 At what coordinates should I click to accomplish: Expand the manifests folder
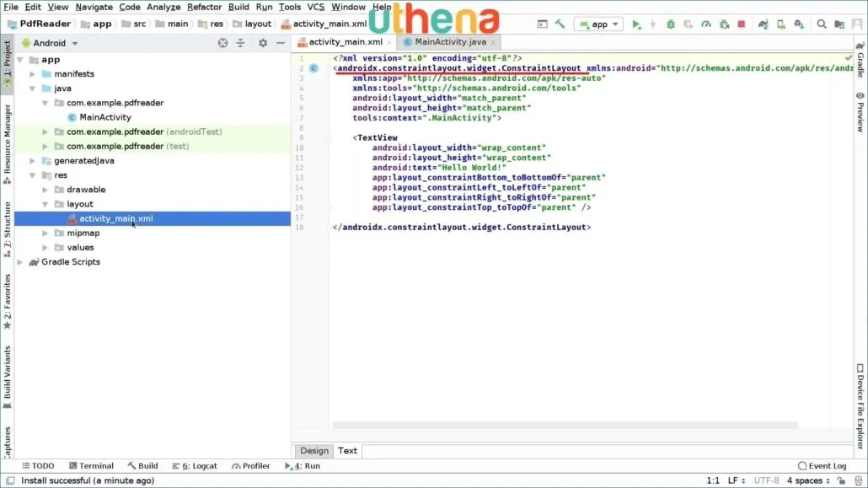(33, 73)
